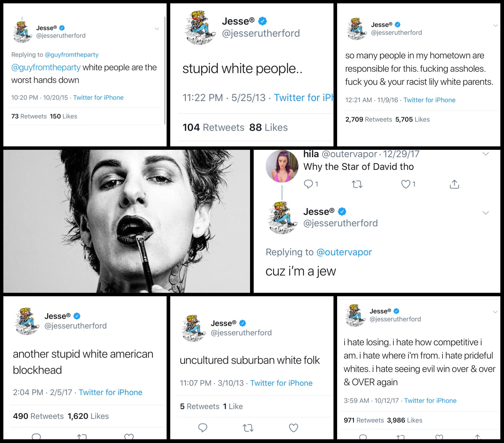Reply to the "uncultured suburban white folk" tweet

tap(202, 428)
